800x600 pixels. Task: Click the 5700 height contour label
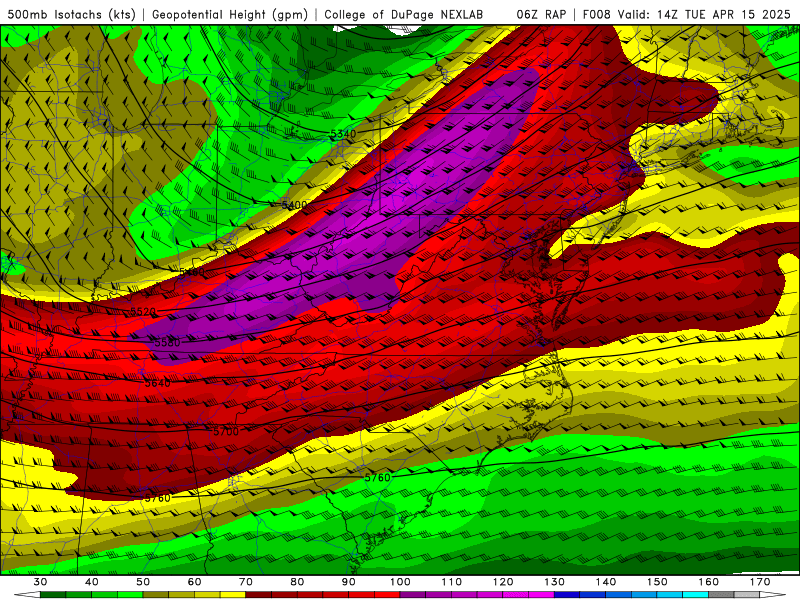coord(226,432)
